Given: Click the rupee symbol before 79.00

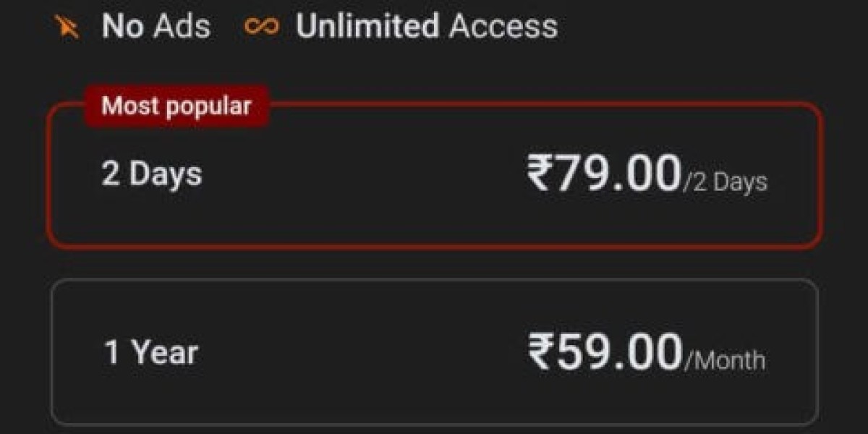Looking at the screenshot, I should (x=540, y=174).
